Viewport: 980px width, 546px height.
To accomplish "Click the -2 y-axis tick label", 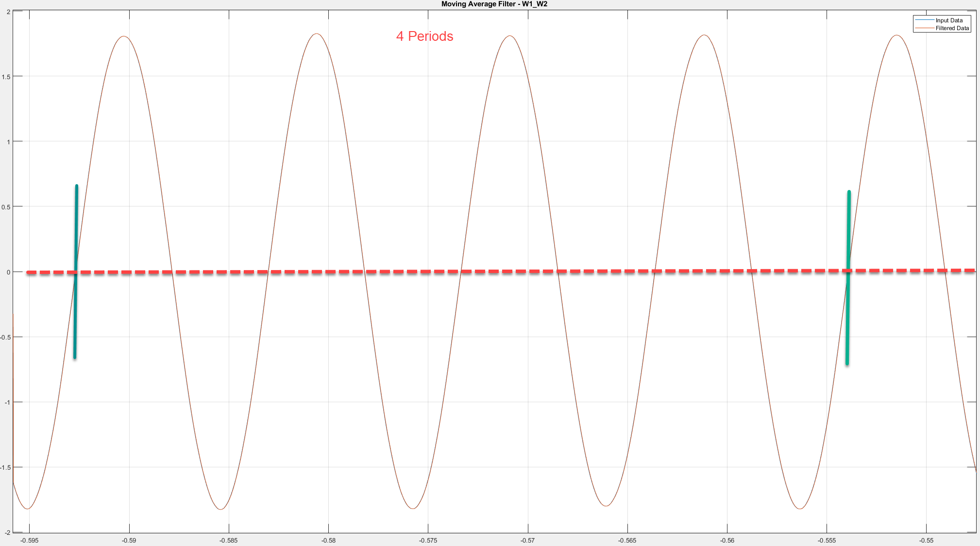I will 7,533.
